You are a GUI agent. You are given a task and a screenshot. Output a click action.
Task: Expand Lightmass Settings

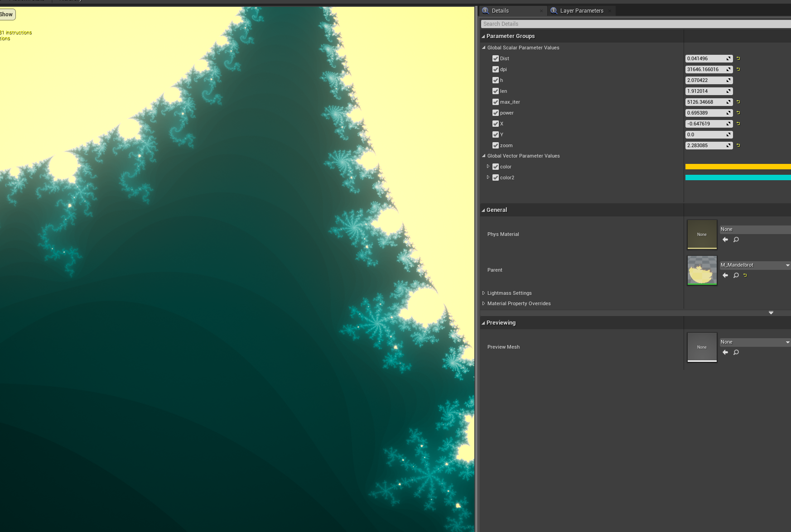pyautogui.click(x=483, y=293)
